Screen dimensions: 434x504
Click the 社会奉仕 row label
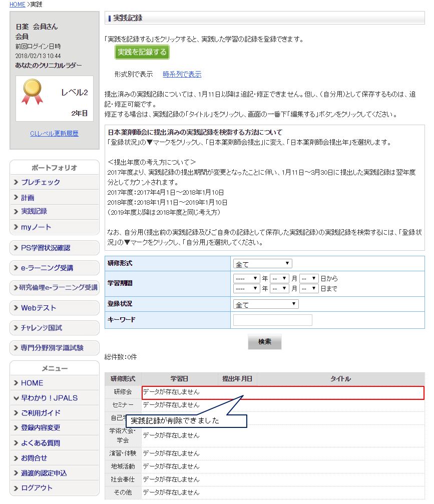tap(123, 479)
